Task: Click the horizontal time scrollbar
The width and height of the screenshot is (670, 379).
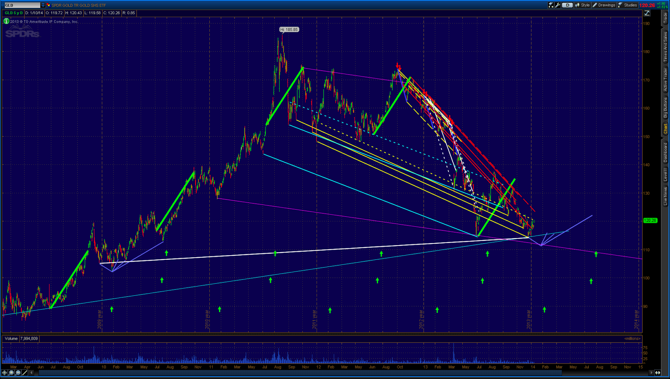Action: pos(342,373)
